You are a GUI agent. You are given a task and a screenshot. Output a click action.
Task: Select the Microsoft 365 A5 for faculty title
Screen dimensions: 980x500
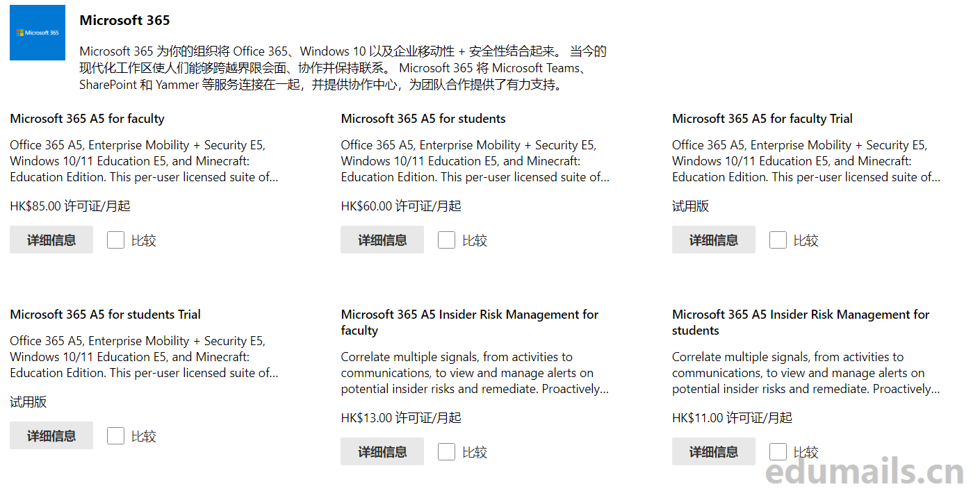87,118
